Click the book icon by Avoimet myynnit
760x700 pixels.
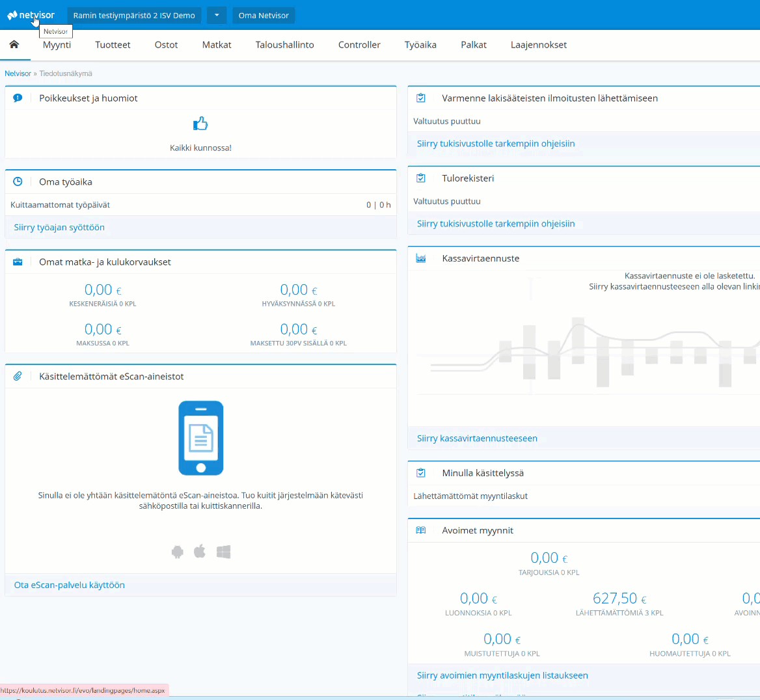[421, 530]
